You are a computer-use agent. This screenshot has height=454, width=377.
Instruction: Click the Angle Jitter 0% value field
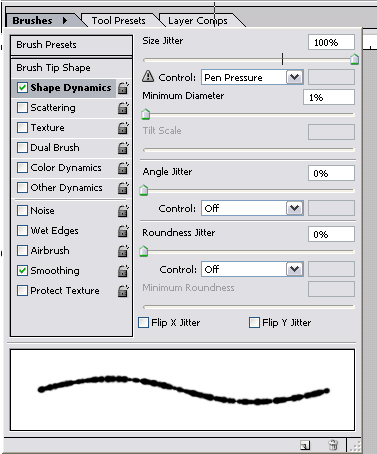[331, 173]
